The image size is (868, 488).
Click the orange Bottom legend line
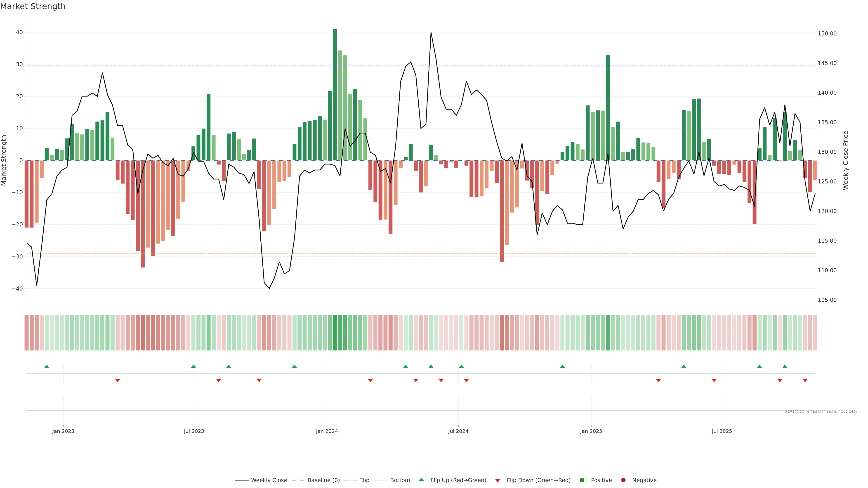pyautogui.click(x=380, y=480)
